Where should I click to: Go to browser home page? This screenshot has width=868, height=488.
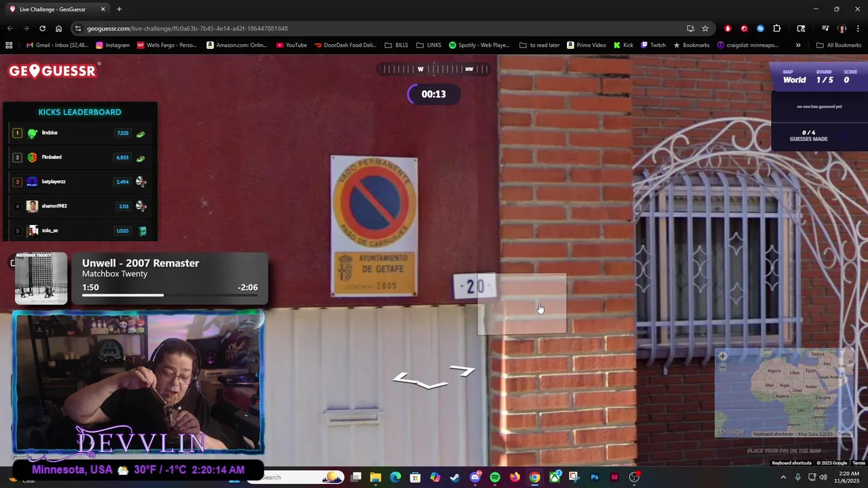click(x=58, y=28)
